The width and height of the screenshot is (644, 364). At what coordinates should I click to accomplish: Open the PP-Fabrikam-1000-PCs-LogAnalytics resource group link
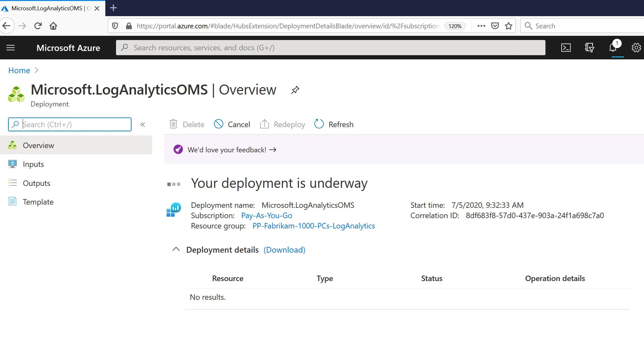313,226
